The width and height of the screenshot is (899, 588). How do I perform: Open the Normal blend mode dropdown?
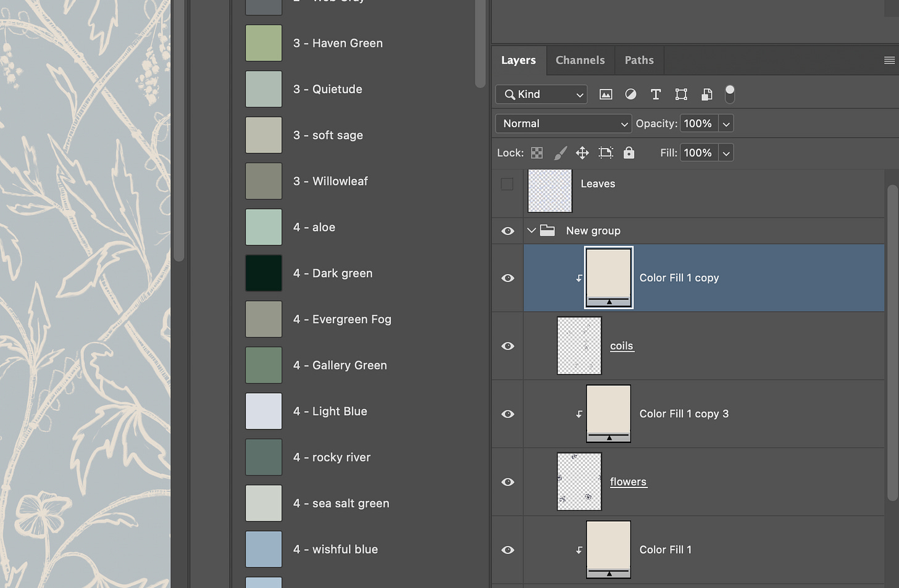pos(563,123)
